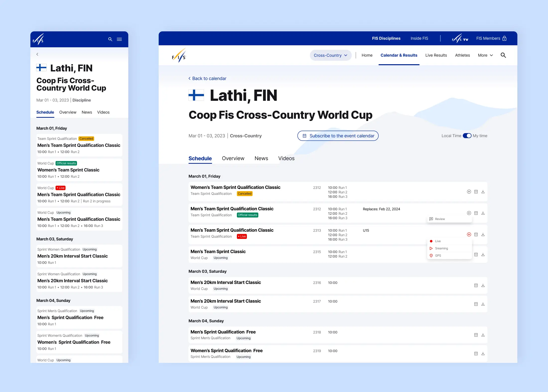Click download icon for Men's Team Sprint Classic 2315
Screen dimensions: 548x392
tap(483, 255)
